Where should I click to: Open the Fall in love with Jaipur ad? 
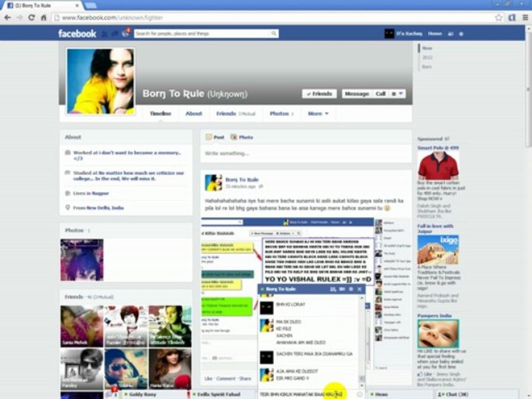point(435,229)
